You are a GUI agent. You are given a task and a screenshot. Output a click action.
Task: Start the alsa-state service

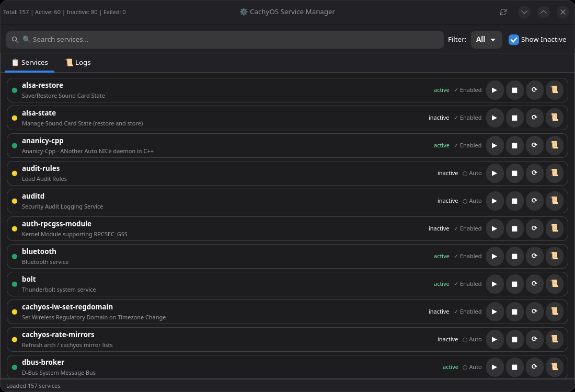click(x=494, y=118)
